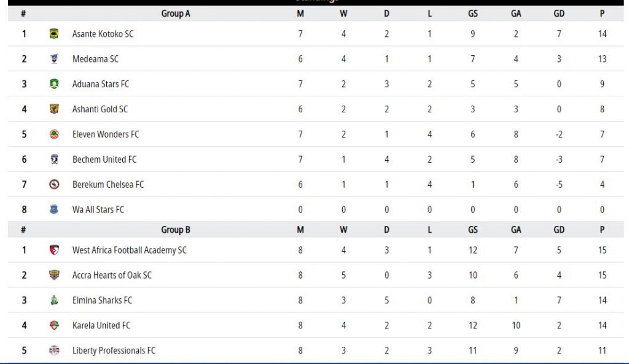629x364 pixels.
Task: Click the Wa All Stars FC crest
Action: click(54, 209)
